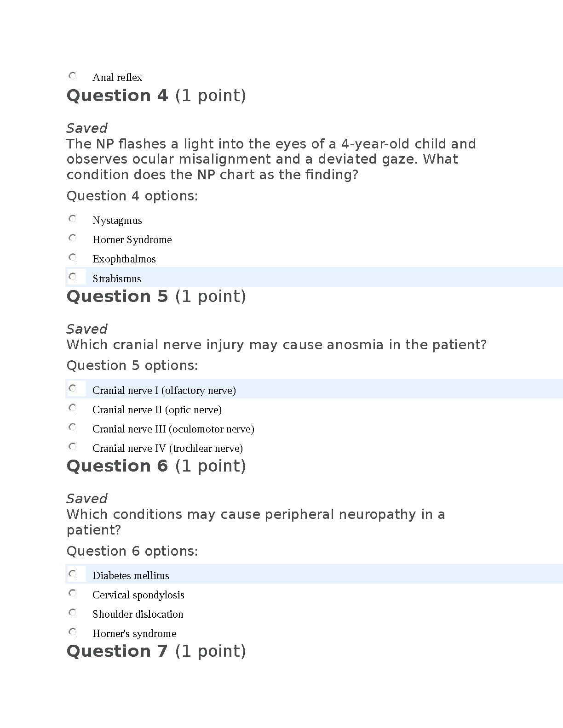Click the Question 5 heading
563x728 pixels.
click(x=156, y=296)
